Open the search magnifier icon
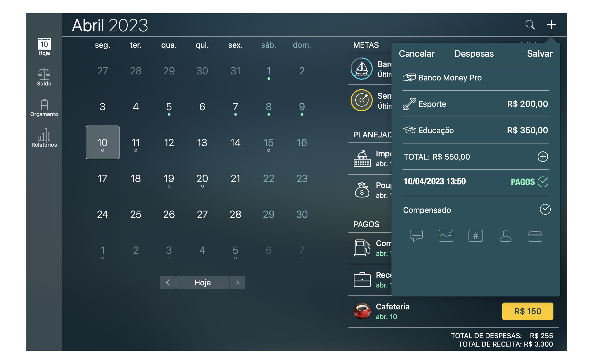Image resolution: width=593 pixels, height=364 pixels. click(x=530, y=25)
